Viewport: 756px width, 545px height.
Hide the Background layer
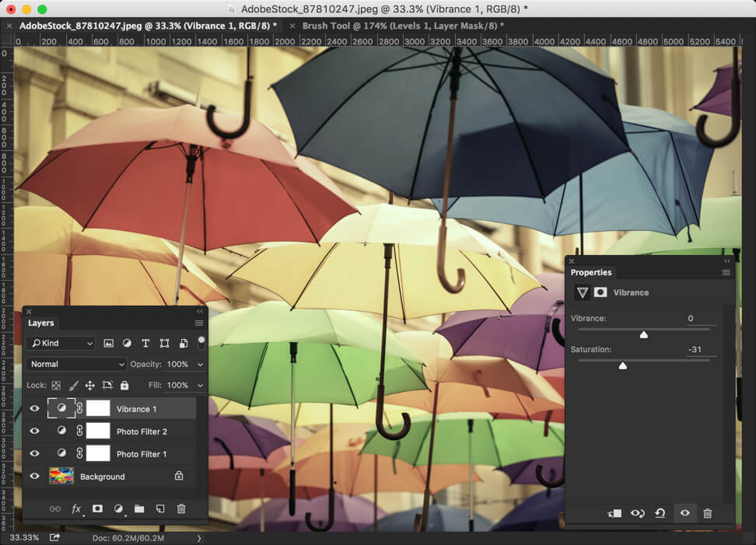click(x=34, y=476)
